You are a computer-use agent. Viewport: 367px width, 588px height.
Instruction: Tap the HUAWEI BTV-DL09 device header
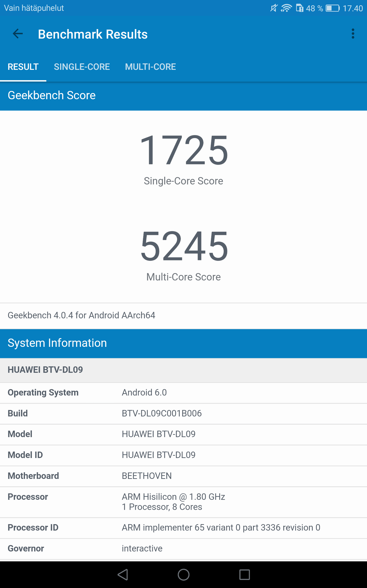[45, 370]
